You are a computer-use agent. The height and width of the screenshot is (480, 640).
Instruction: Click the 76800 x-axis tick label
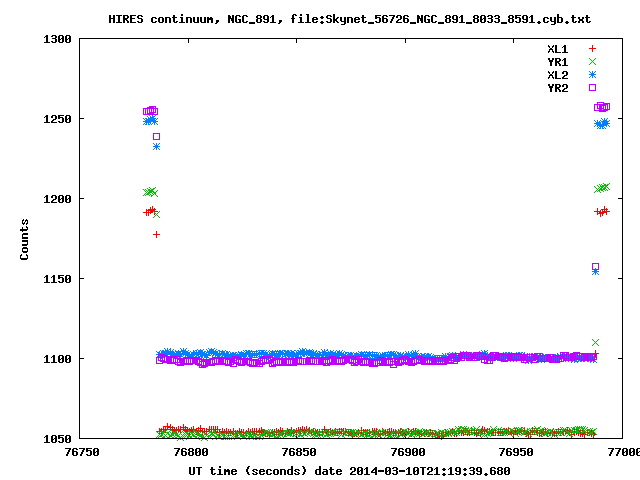tap(191, 452)
